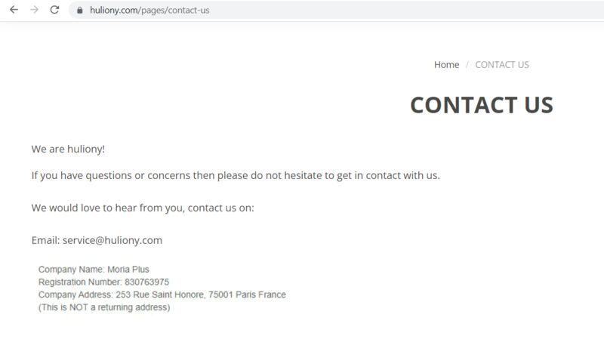Viewport: 604px width, 364px height.
Task: Click the pages/contact-us path in URL
Action: tap(175, 11)
